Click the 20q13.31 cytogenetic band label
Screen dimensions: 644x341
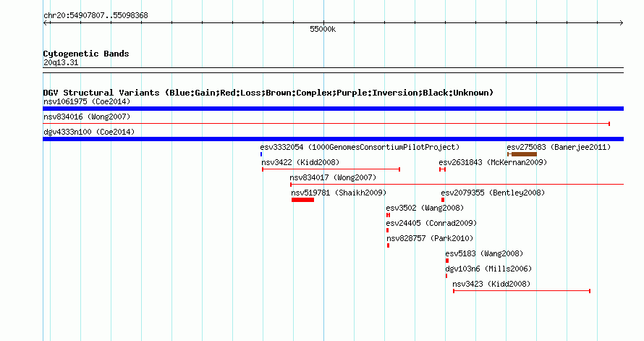pos(61,62)
